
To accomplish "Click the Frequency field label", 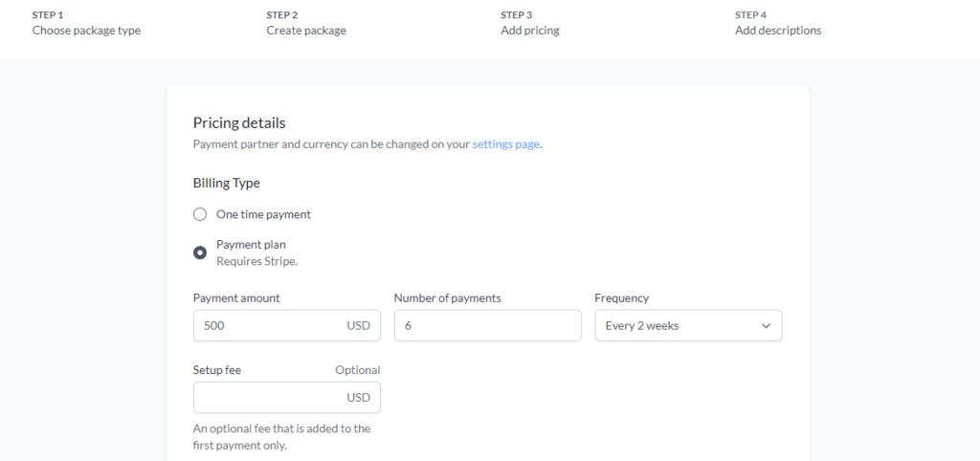I will (x=622, y=298).
